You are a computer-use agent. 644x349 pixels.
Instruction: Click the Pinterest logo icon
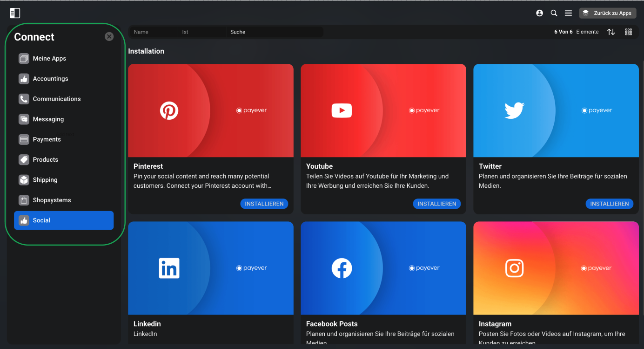pyautogui.click(x=169, y=110)
